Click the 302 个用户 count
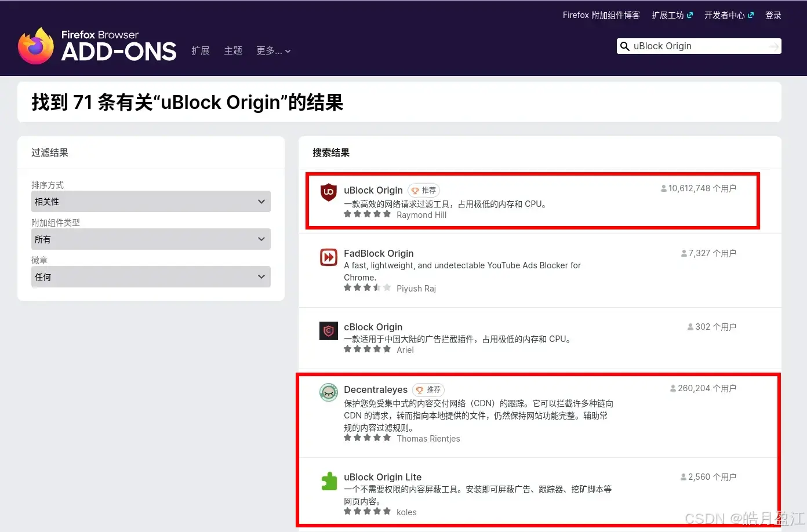 [712, 327]
